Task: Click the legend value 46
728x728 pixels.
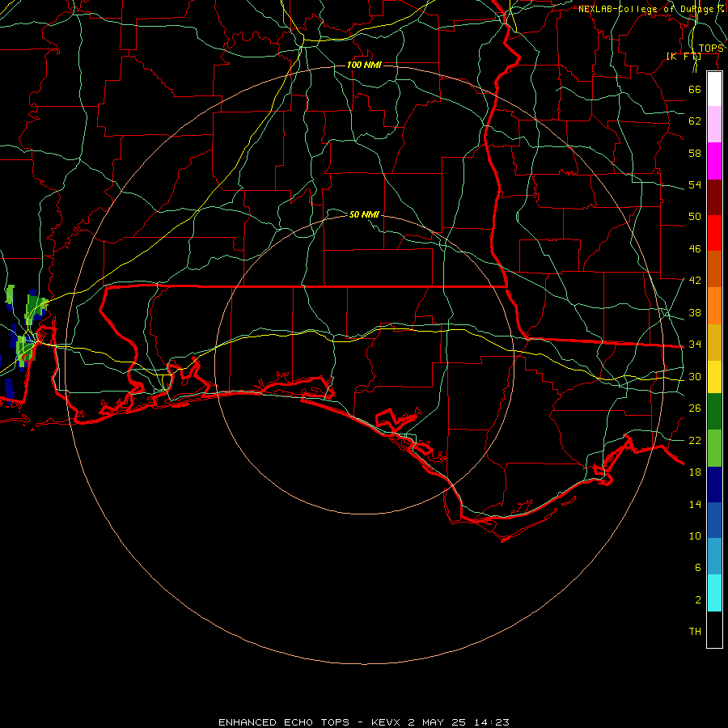Action: point(695,248)
